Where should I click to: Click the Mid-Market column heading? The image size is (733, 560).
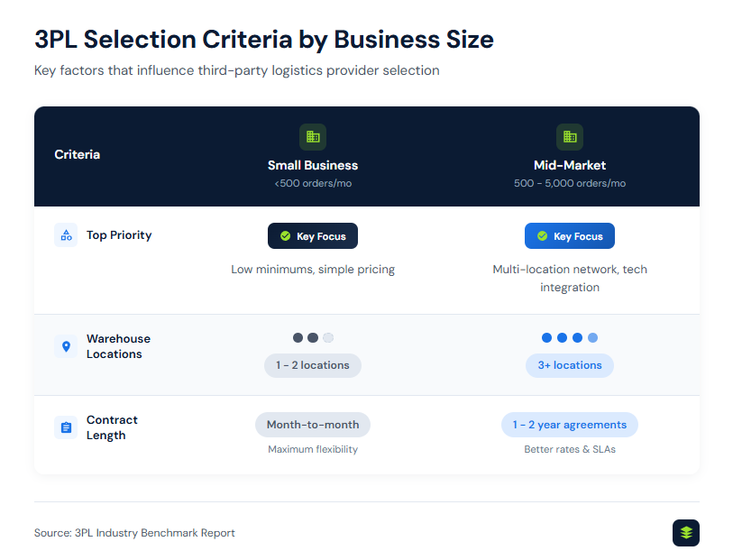tap(570, 165)
